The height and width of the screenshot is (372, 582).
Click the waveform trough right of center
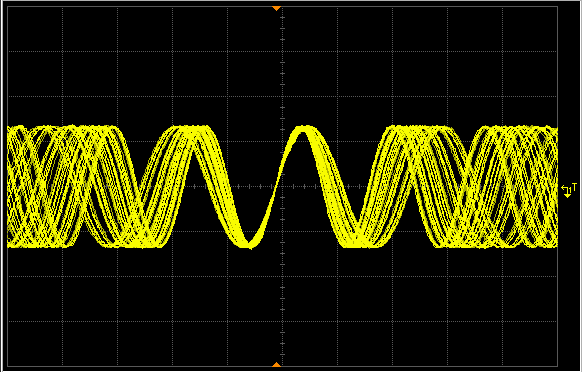coord(357,242)
